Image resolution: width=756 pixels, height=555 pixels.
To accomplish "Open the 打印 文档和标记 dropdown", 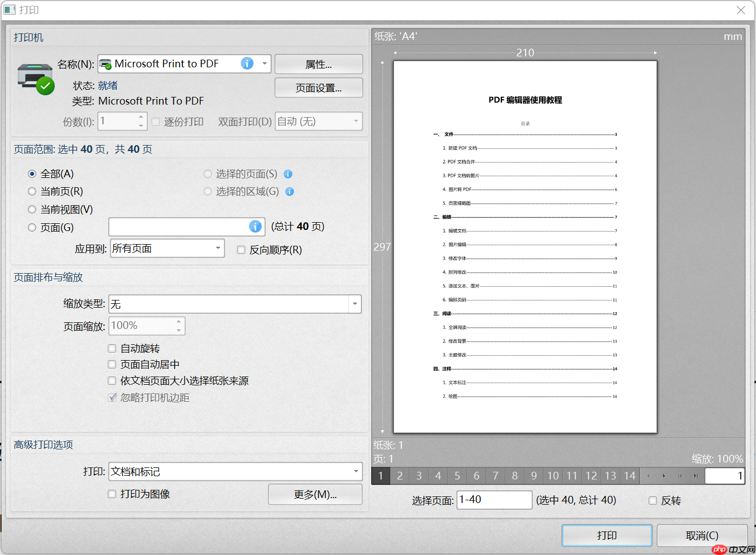I will tap(356, 472).
